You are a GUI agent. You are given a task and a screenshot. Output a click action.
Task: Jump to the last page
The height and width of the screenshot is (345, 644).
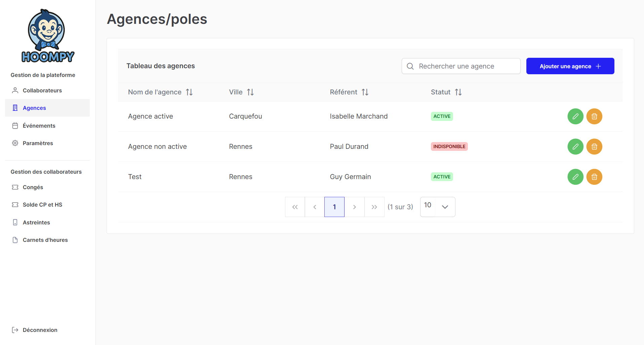374,207
